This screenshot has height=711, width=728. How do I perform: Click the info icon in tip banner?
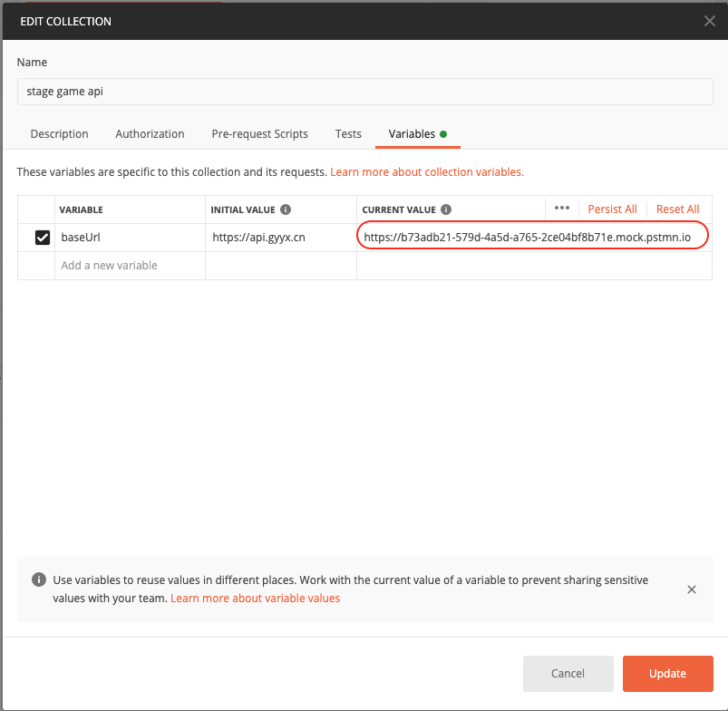(x=39, y=580)
